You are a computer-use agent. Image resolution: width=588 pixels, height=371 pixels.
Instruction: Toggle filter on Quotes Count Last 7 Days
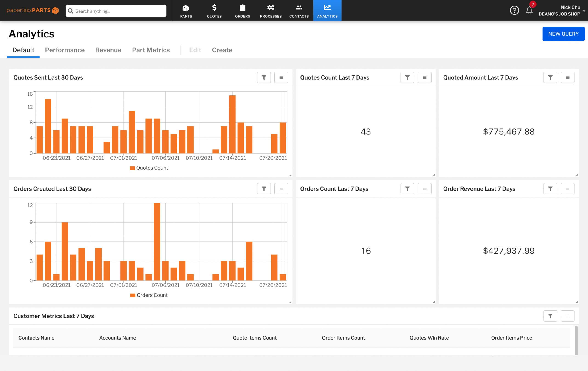pyautogui.click(x=407, y=77)
